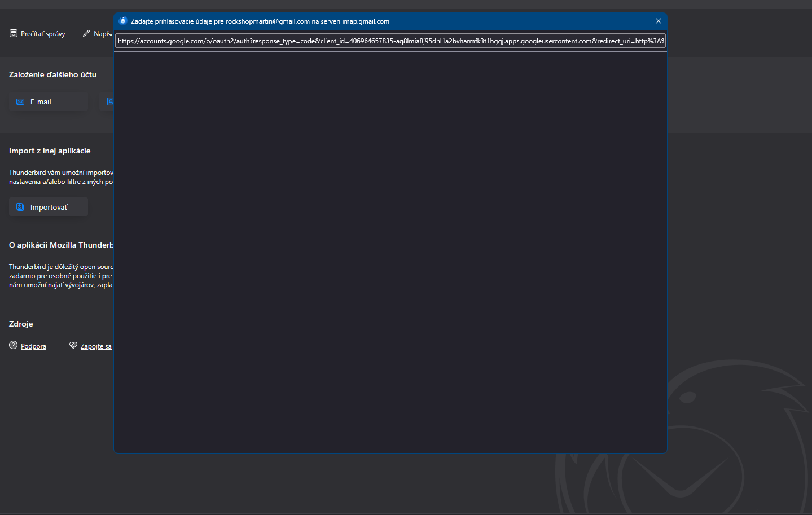Click the Thunderbird icon in dialog title bar
Viewport: 812px width, 515px height.
tap(123, 21)
